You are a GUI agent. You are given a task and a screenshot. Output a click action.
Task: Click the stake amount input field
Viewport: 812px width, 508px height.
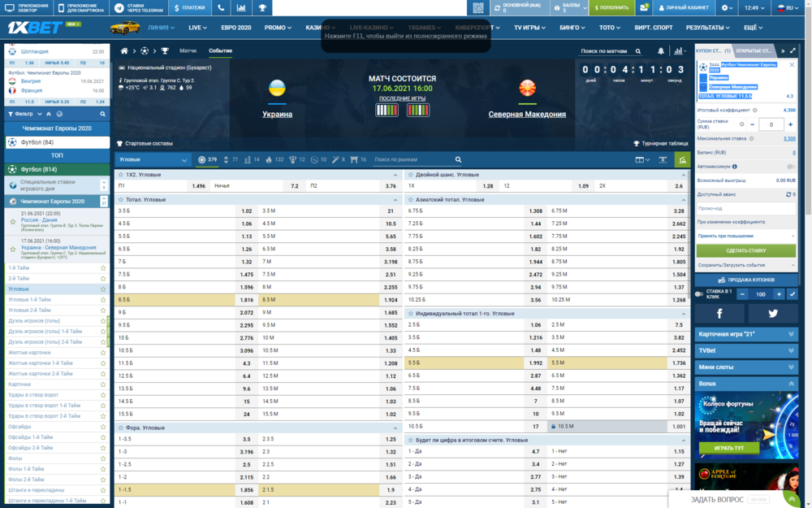[x=771, y=124]
